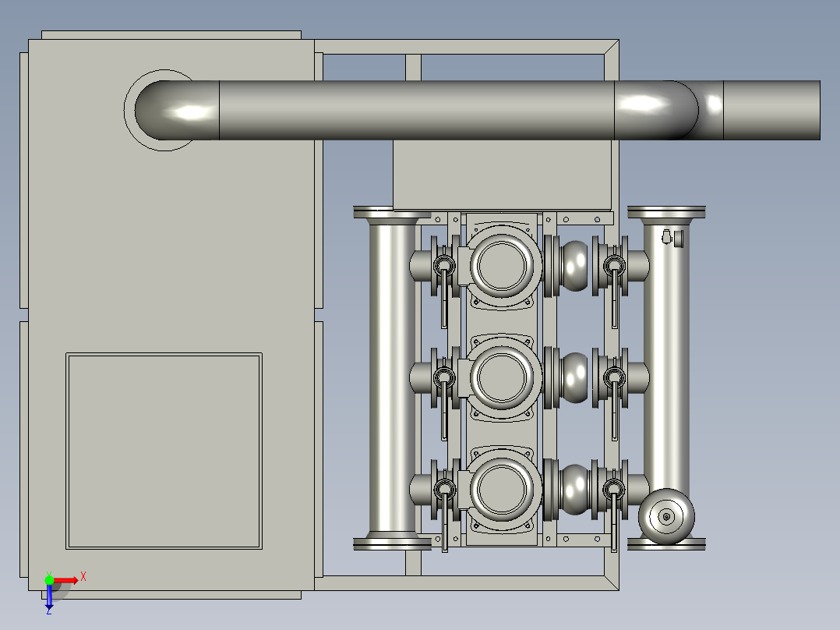Select the bottom pump's circular housing
The height and width of the screenshot is (630, 840).
[x=502, y=490]
